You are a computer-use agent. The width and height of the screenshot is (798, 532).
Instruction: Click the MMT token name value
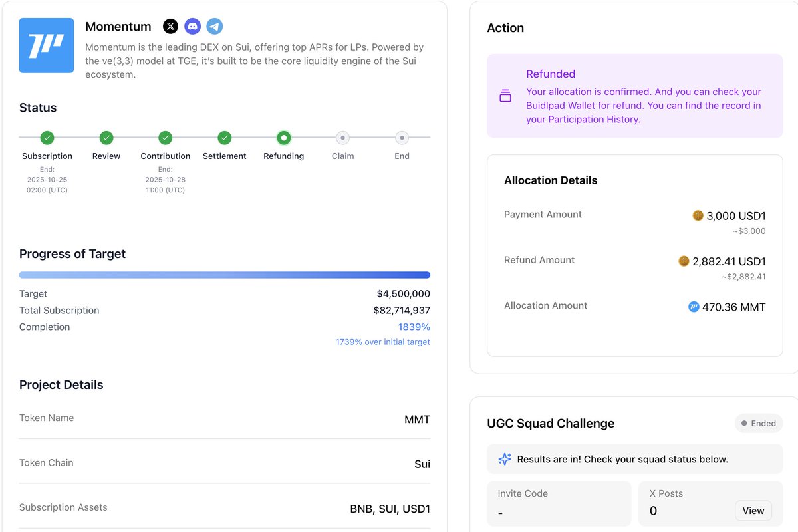pos(418,419)
